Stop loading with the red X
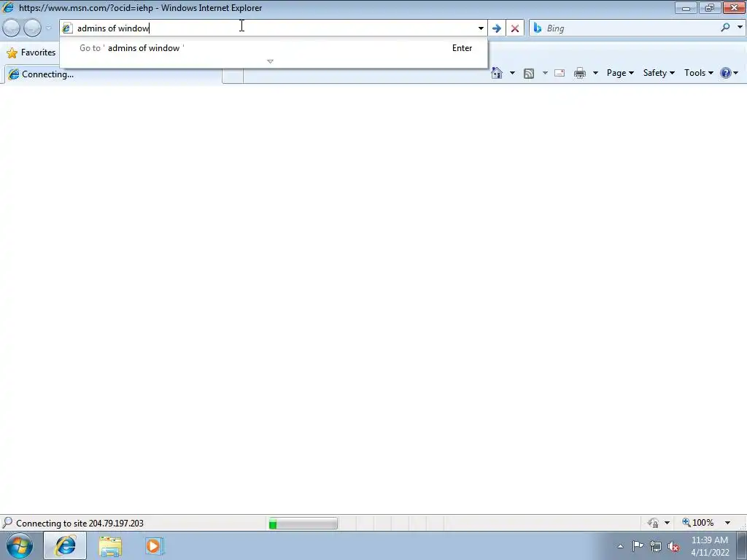 [515, 28]
